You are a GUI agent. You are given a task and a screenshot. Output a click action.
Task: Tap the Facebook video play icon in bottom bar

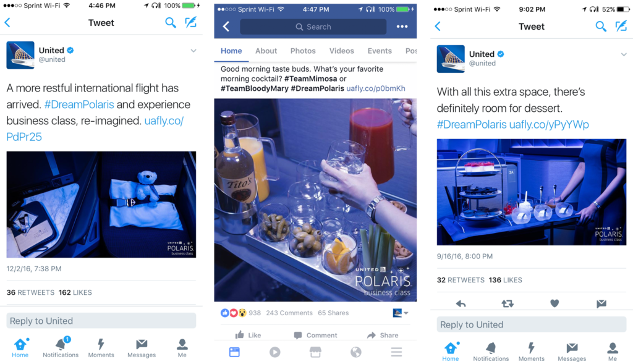275,352
